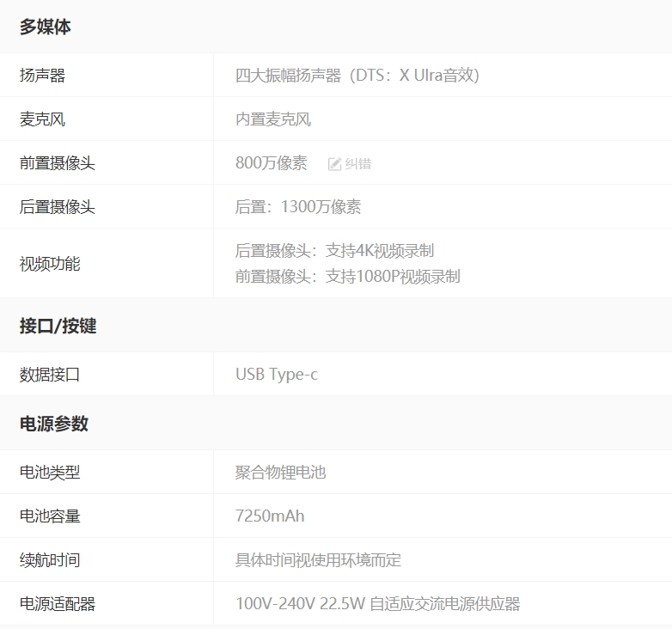Click the 后置摄像头 row label

(57, 207)
